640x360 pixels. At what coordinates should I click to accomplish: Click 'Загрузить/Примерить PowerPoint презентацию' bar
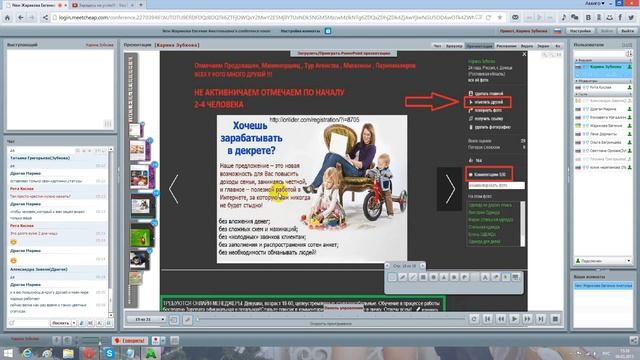[343, 53]
